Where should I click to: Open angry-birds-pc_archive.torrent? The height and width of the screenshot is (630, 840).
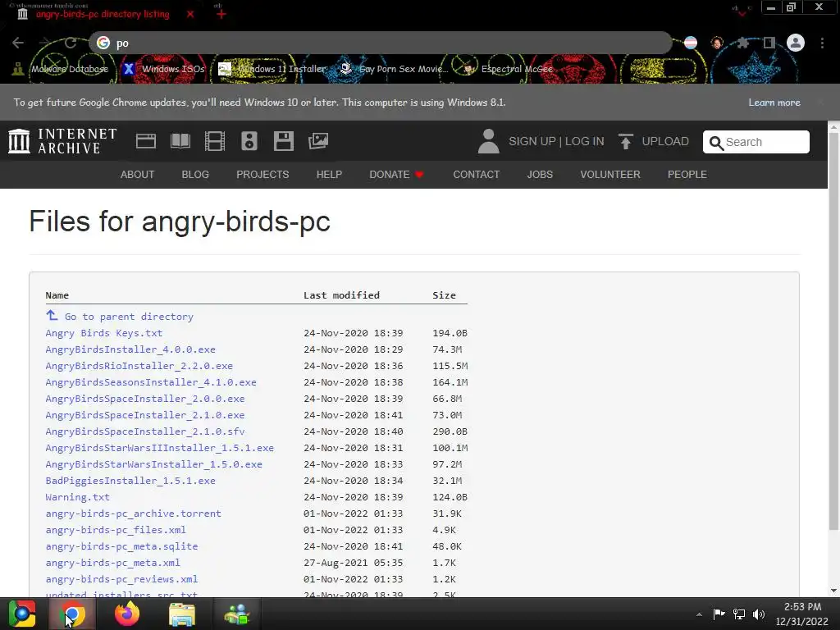click(134, 514)
